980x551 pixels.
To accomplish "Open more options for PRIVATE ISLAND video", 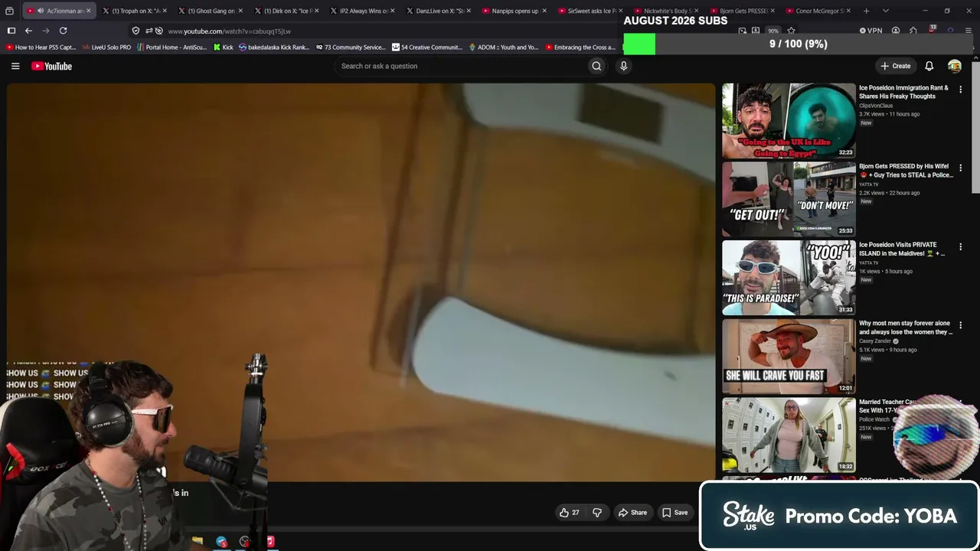I will pos(960,246).
